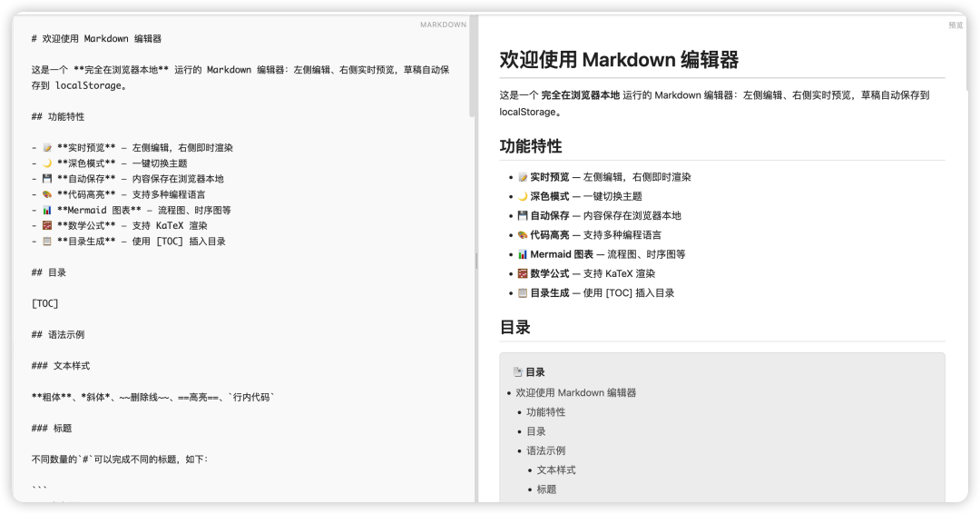Click the palette emoji beside 代码高亮 in preview

click(x=523, y=235)
